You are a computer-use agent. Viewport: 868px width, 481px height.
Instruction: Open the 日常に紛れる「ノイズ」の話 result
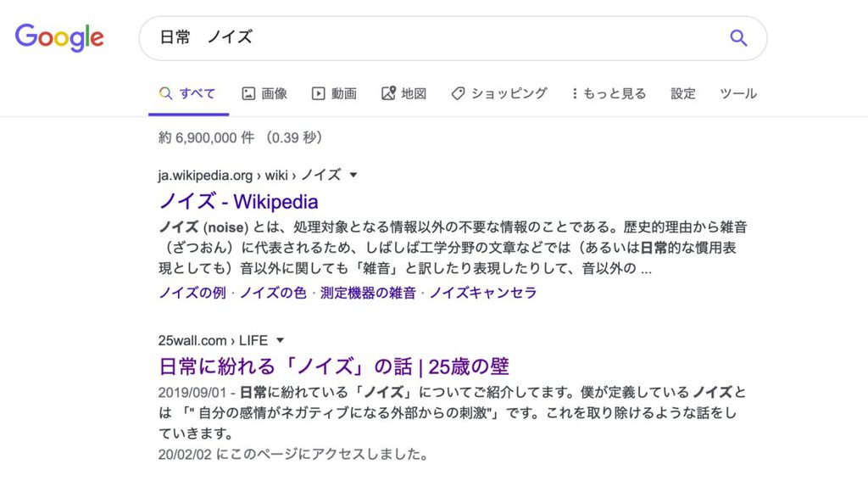334,366
